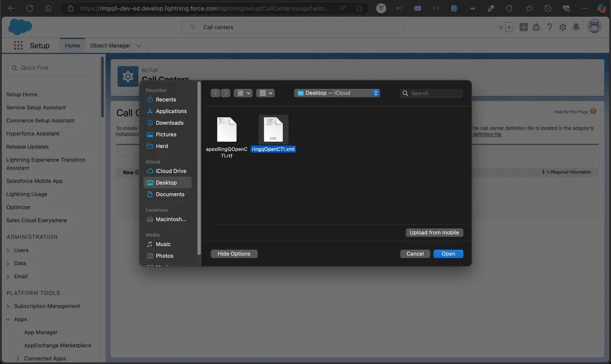
Task: Open browser favorites list icon
Action: pos(529,8)
